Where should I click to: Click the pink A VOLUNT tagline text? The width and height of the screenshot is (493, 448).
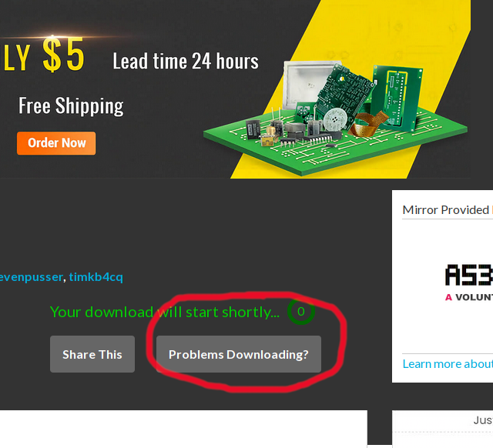469,297
